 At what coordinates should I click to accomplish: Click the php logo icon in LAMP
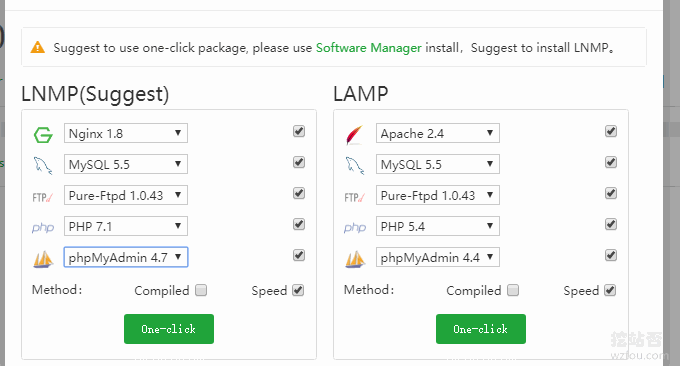[x=355, y=228]
